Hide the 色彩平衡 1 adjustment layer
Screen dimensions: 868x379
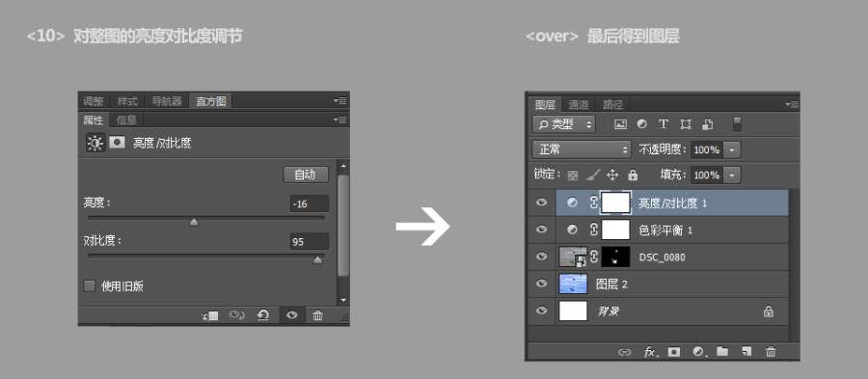pyautogui.click(x=541, y=230)
